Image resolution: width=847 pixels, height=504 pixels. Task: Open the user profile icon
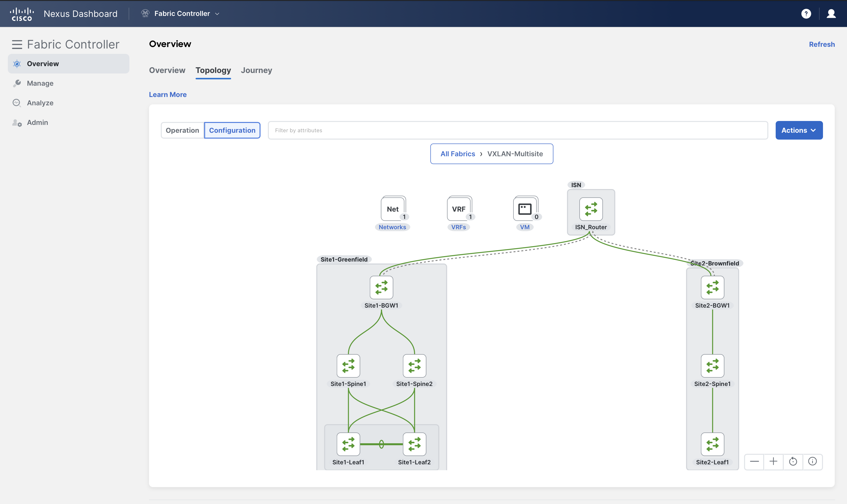(831, 13)
